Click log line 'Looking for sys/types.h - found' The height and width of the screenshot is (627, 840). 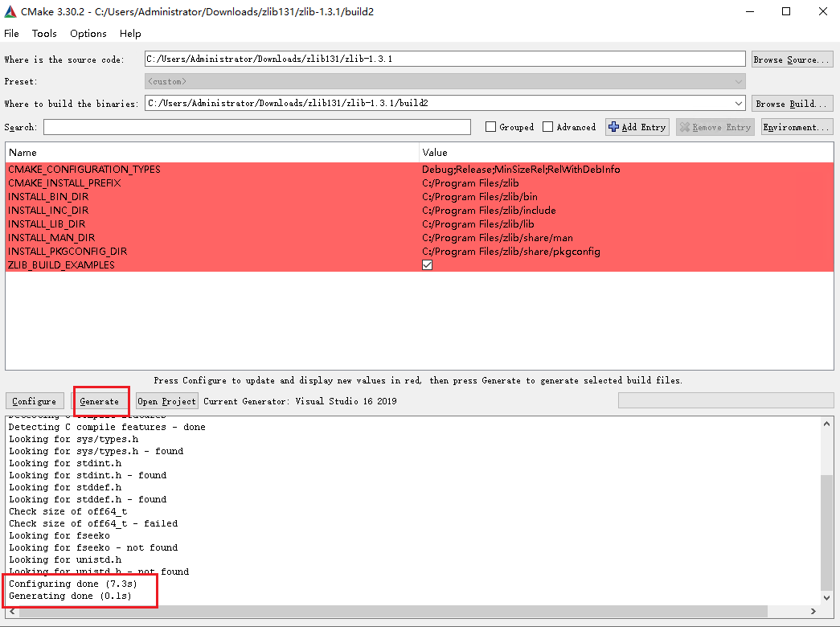pos(96,451)
